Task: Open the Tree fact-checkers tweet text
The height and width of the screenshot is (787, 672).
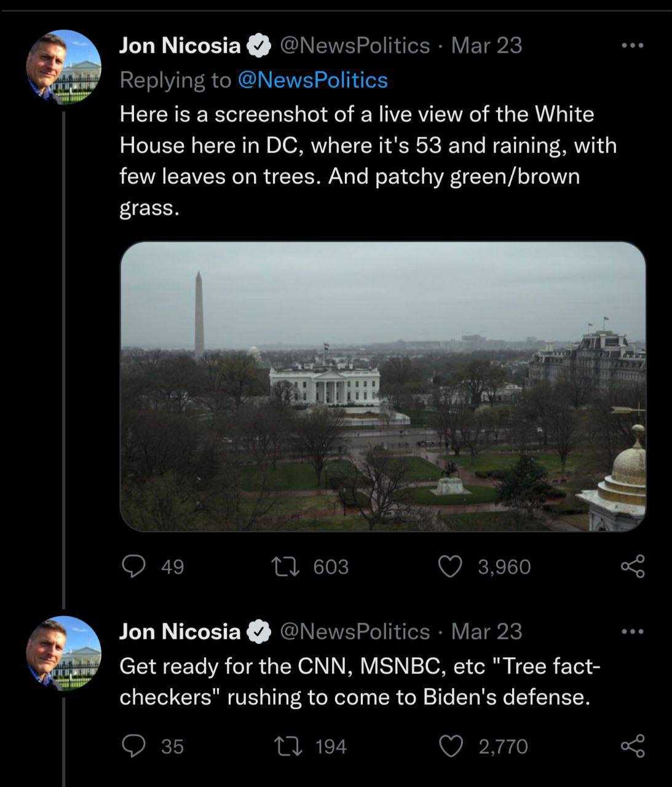Action: [x=360, y=681]
